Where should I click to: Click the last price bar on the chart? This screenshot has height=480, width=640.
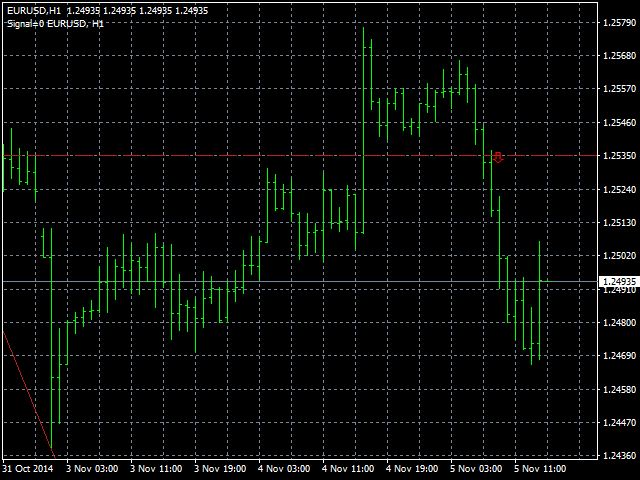click(x=539, y=300)
